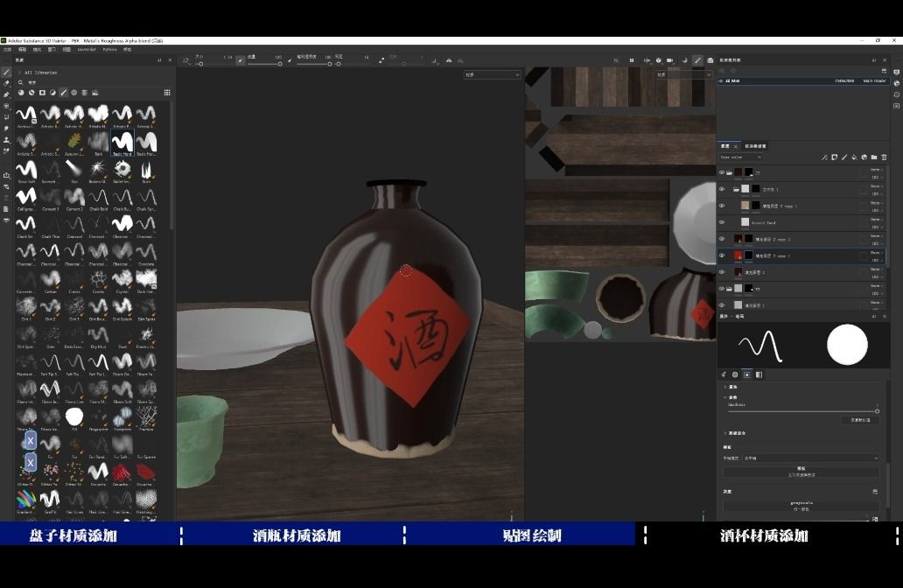903x588 pixels.
Task: Open the Base color channel dropdown
Action: click(x=740, y=157)
